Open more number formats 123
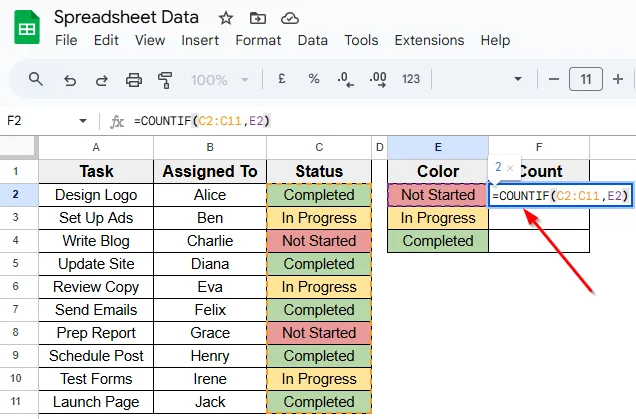Viewport: 636px width, 419px height. pyautogui.click(x=410, y=79)
